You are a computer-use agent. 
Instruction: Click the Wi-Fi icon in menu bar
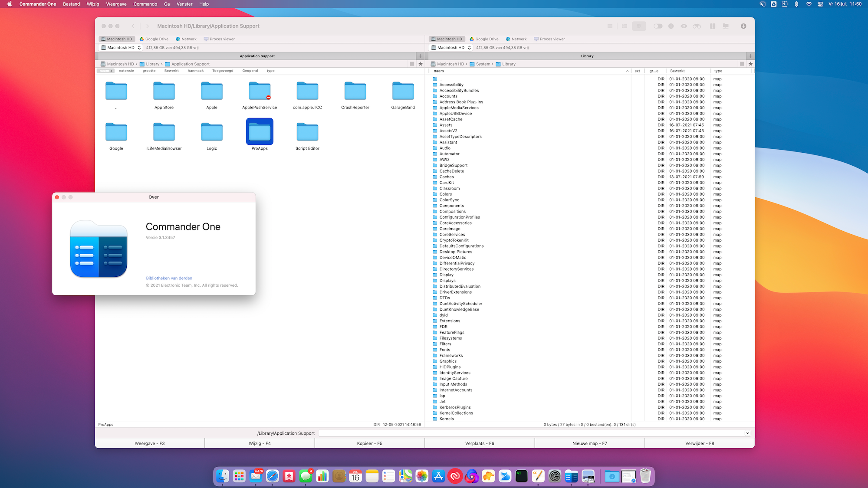click(809, 4)
